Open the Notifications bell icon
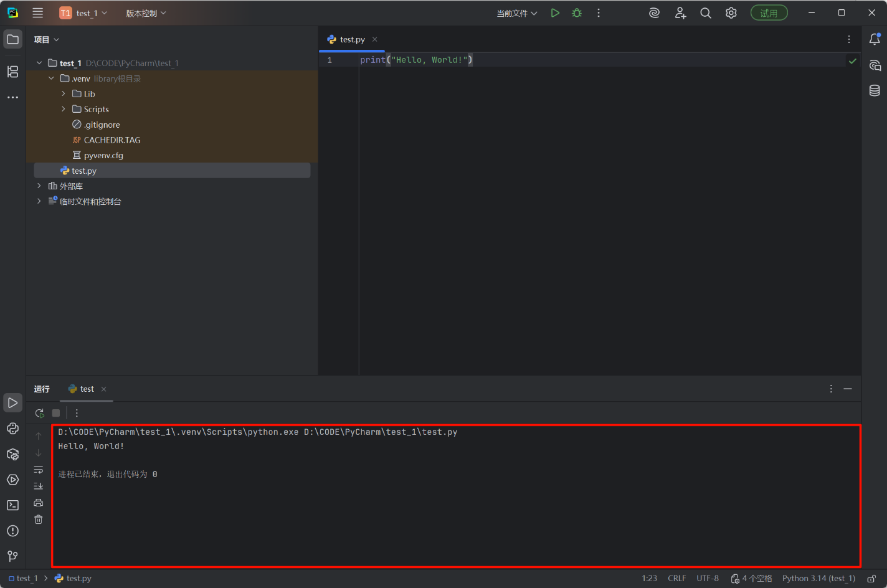The image size is (887, 588). pyautogui.click(x=875, y=39)
